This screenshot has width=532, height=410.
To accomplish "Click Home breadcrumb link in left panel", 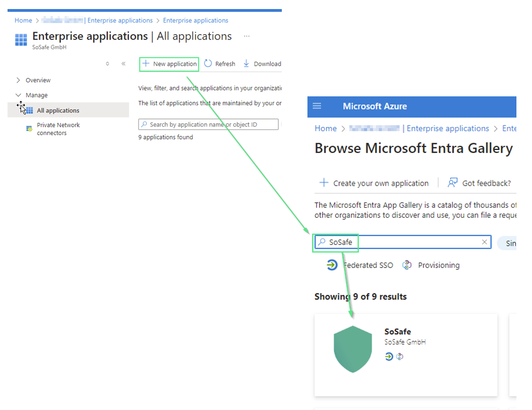I will pyautogui.click(x=23, y=21).
